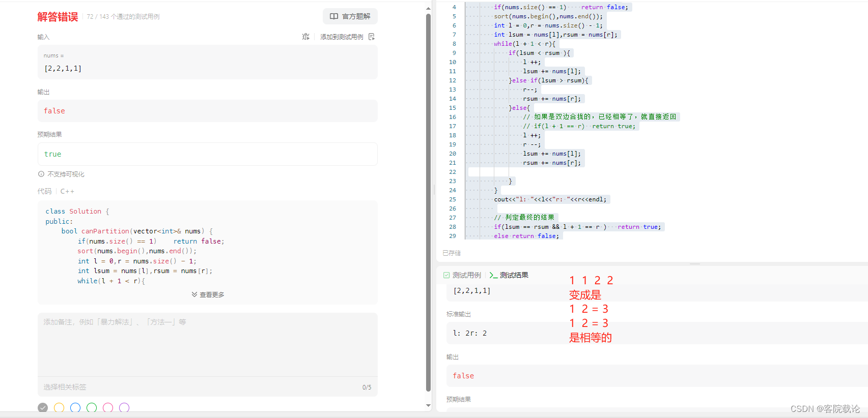Click the add-testcase document icon
The image size is (868, 418).
coord(372,37)
